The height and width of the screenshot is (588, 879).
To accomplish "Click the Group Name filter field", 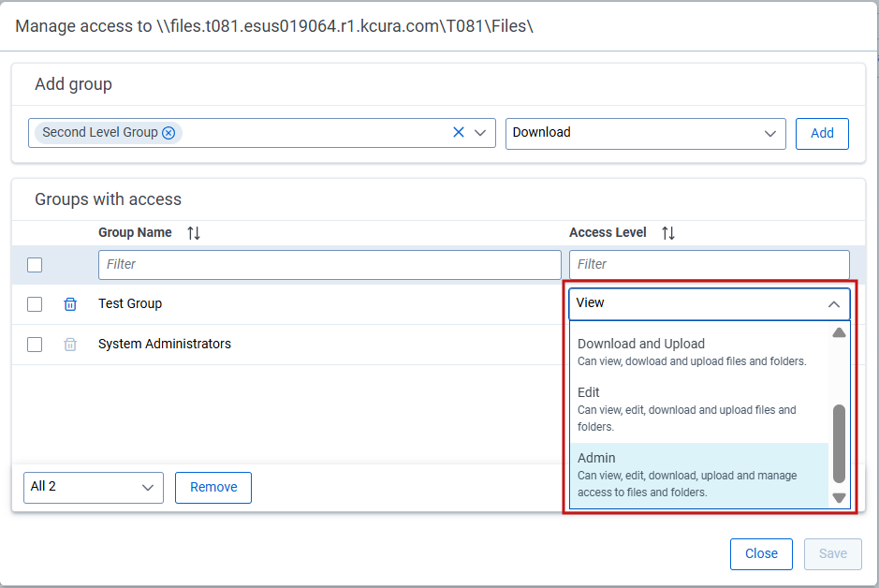I will click(x=328, y=264).
